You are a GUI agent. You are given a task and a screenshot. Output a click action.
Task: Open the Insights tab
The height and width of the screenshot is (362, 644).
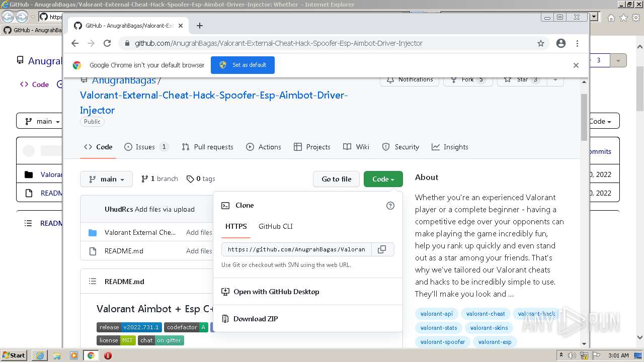click(x=450, y=147)
